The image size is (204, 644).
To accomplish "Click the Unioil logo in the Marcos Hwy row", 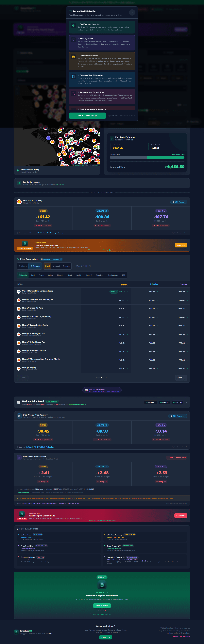I will (x=19, y=292).
